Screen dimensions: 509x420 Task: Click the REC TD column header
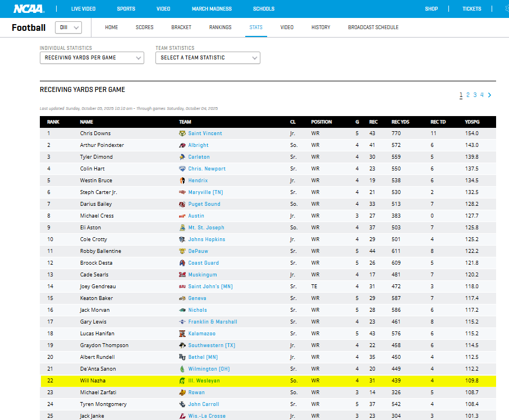pos(438,122)
